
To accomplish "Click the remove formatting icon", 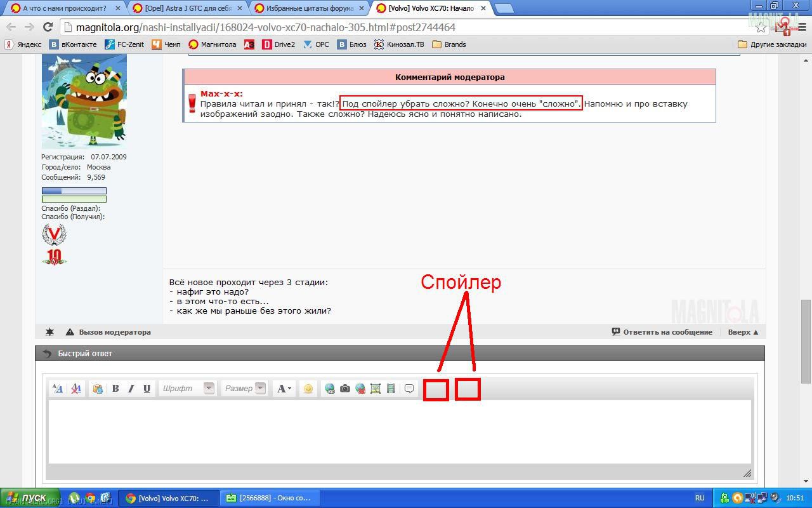I will (76, 389).
